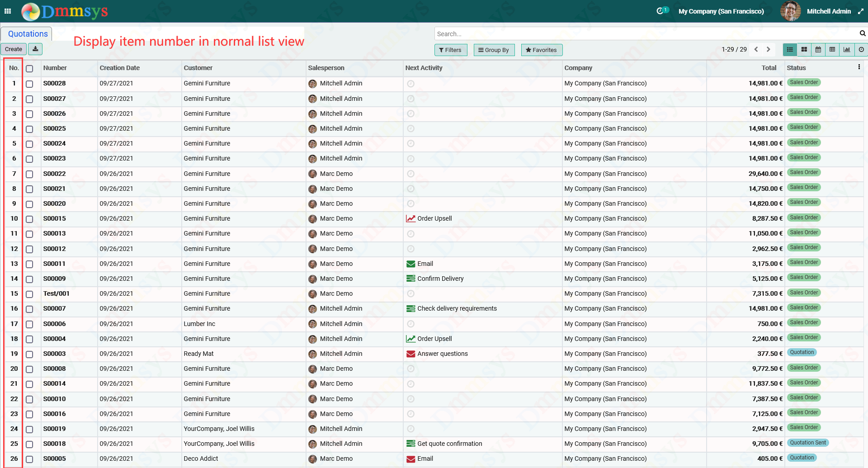Click the download export icon button
Screen dimensions: 868x468
35,49
